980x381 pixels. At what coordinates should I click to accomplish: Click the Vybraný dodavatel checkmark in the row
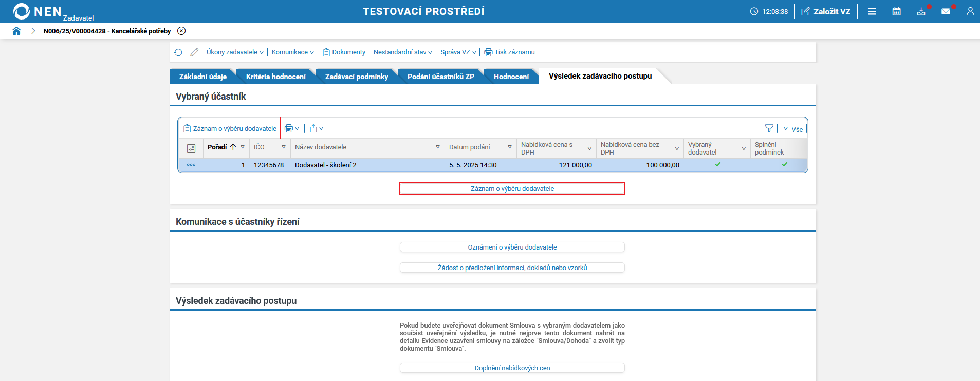tap(718, 165)
